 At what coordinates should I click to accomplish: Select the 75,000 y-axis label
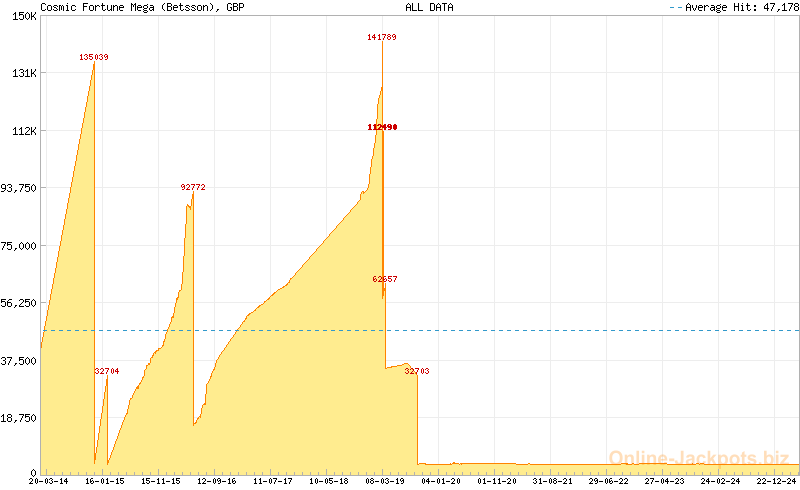[x=19, y=245]
